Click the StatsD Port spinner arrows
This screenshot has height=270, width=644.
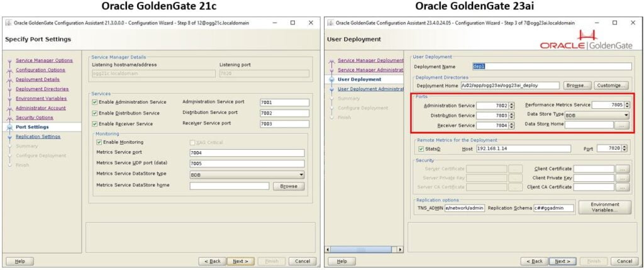pos(627,149)
